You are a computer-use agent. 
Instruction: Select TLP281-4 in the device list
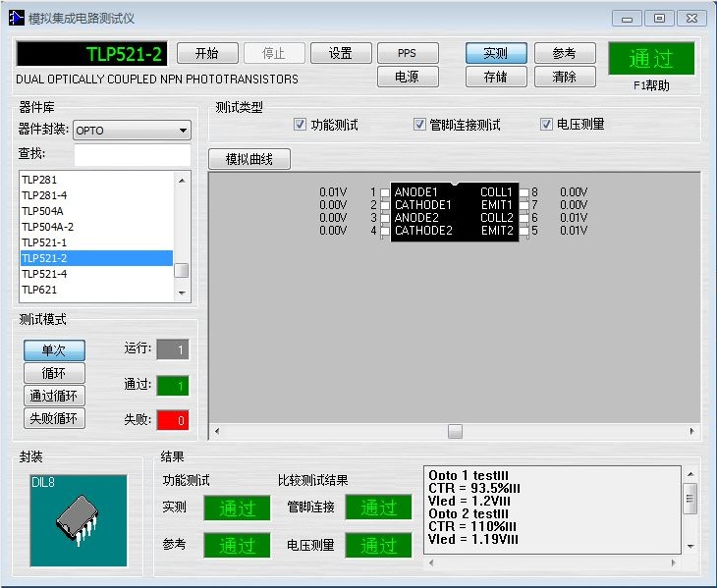pos(96,195)
